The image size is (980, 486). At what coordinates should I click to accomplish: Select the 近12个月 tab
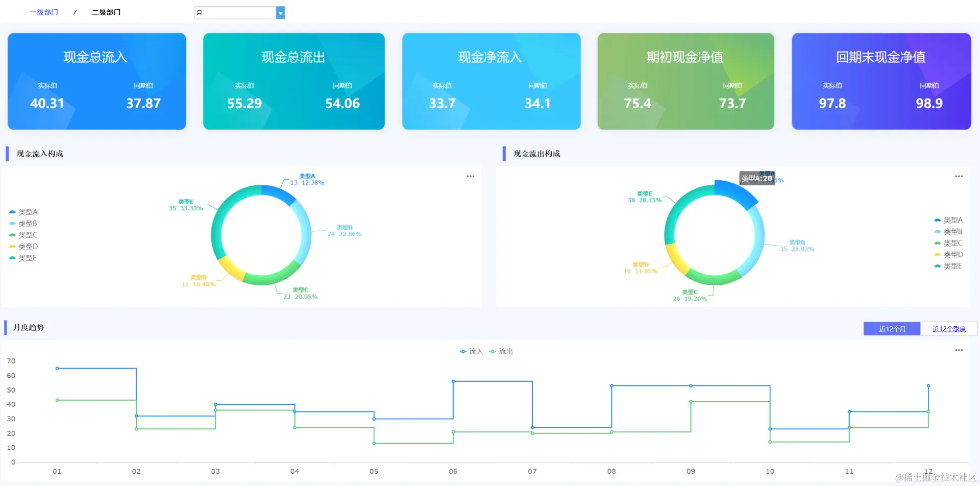[891, 329]
